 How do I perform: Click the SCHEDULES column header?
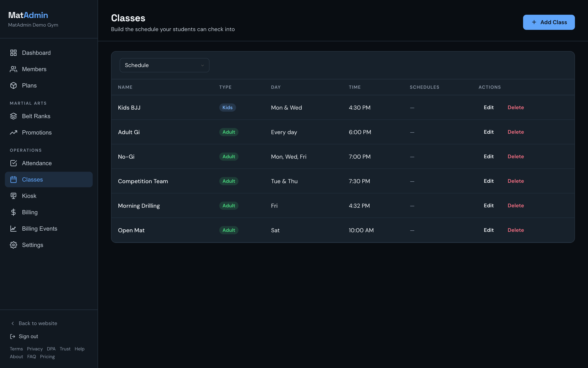coord(424,87)
